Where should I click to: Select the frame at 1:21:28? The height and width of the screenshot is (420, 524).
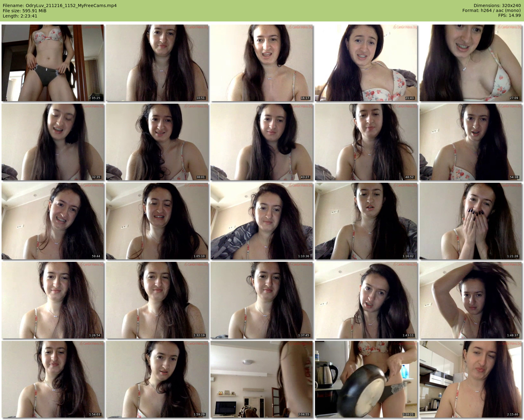click(470, 221)
